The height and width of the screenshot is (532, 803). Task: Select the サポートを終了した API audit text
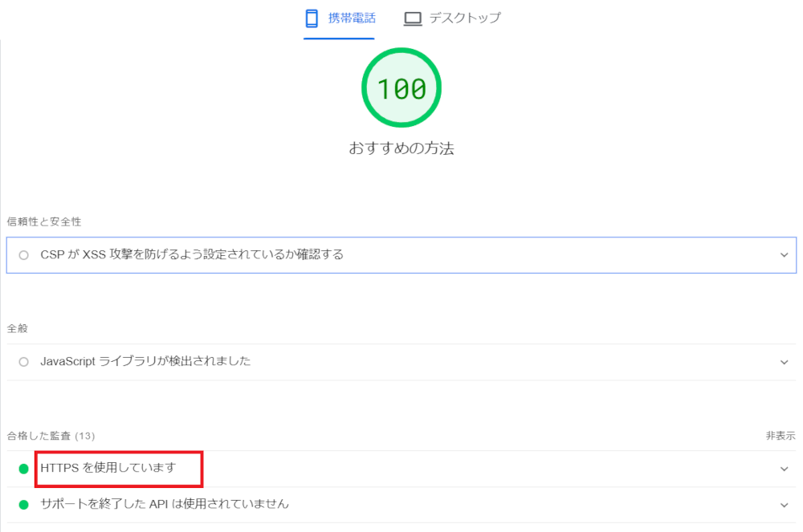[165, 505]
